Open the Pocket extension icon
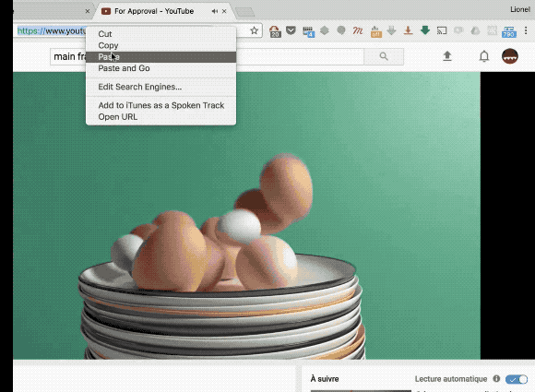 click(x=291, y=30)
